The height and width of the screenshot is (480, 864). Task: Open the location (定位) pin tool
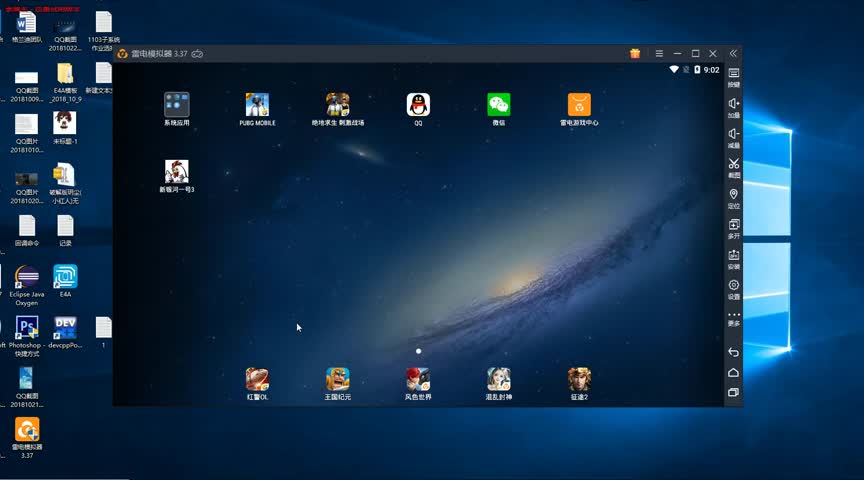point(733,195)
